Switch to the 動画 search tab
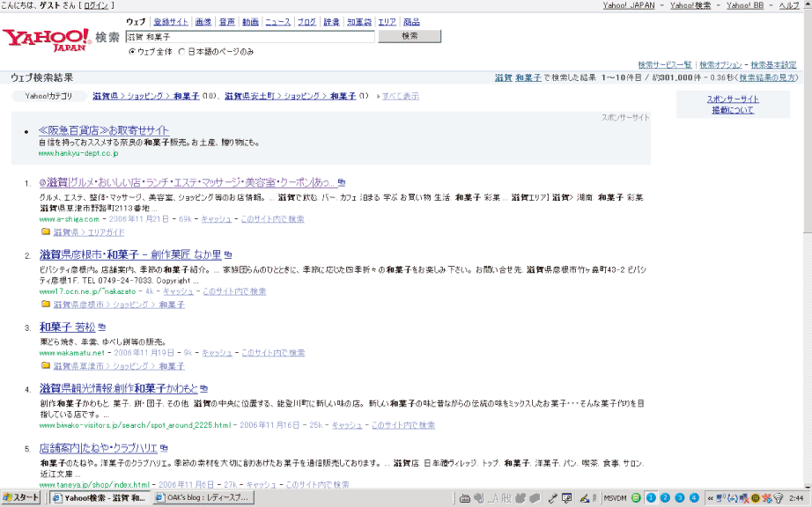 point(250,22)
